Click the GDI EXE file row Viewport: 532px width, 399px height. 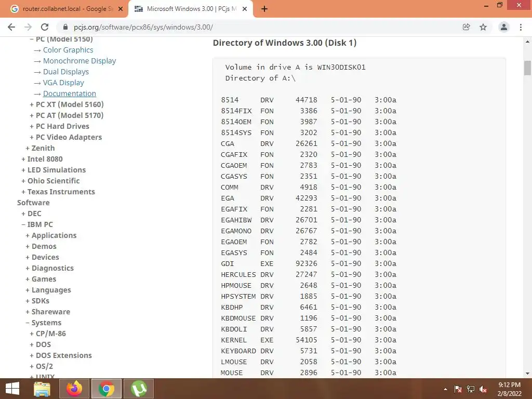coord(309,263)
